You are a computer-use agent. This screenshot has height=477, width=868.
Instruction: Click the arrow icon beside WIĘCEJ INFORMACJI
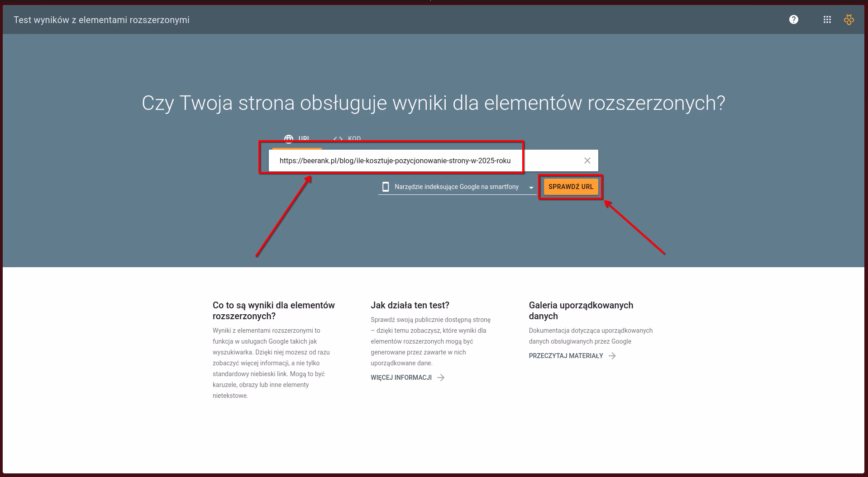pos(441,378)
